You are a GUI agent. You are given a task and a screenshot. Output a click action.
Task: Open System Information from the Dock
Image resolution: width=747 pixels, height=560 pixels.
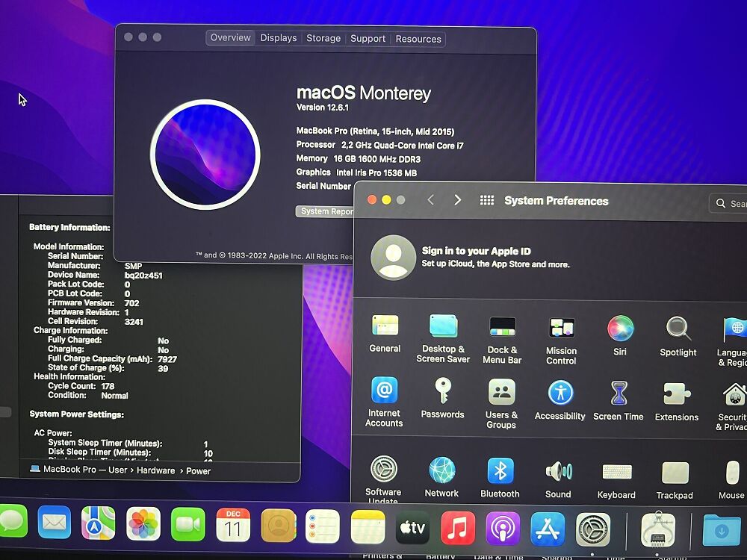point(658,529)
